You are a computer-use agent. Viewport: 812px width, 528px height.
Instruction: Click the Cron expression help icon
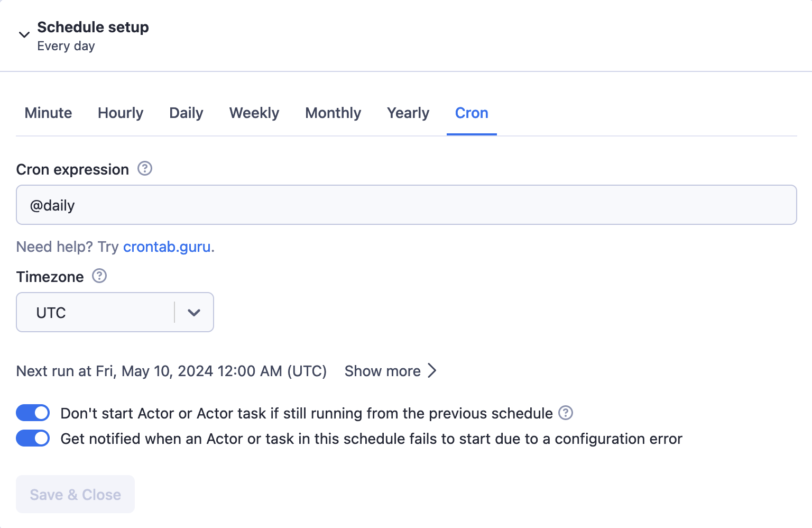click(145, 169)
